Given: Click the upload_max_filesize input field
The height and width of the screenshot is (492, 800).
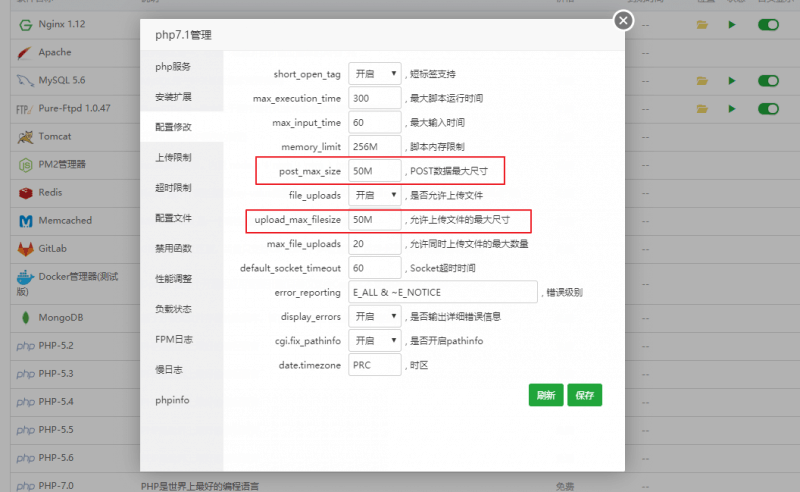Looking at the screenshot, I should (x=375, y=219).
